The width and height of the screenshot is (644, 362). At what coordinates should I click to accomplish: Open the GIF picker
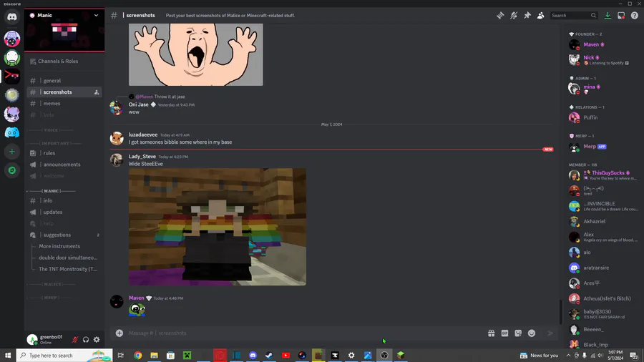point(504,333)
